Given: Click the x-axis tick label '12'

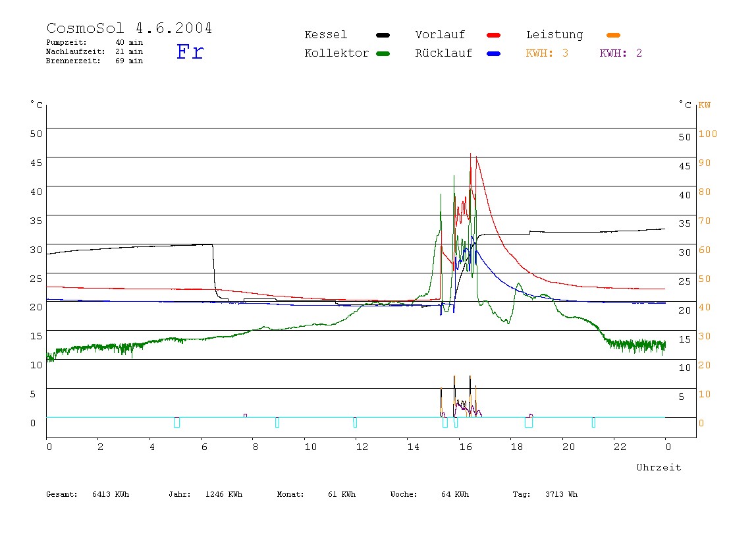Looking at the screenshot, I should (x=362, y=447).
